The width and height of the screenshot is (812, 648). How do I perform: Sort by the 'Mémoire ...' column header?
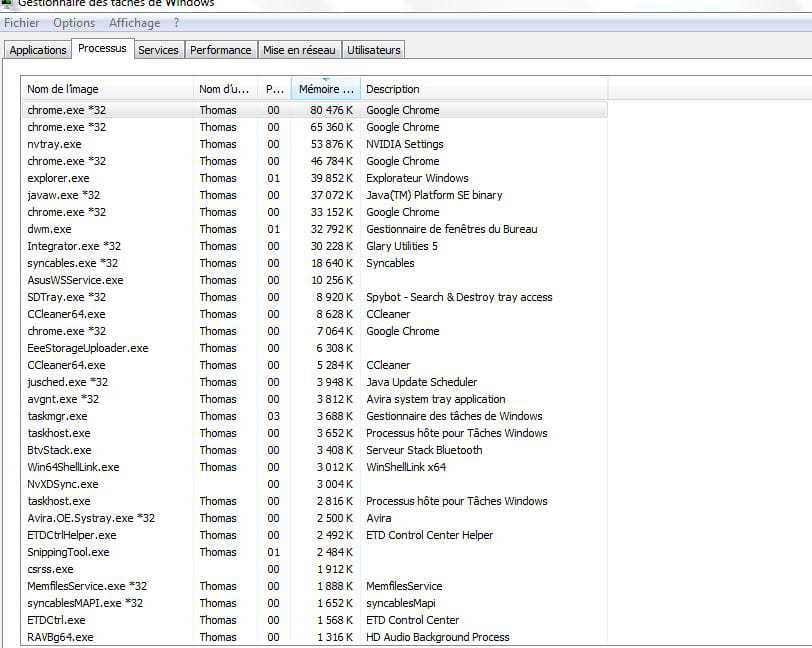pos(326,89)
